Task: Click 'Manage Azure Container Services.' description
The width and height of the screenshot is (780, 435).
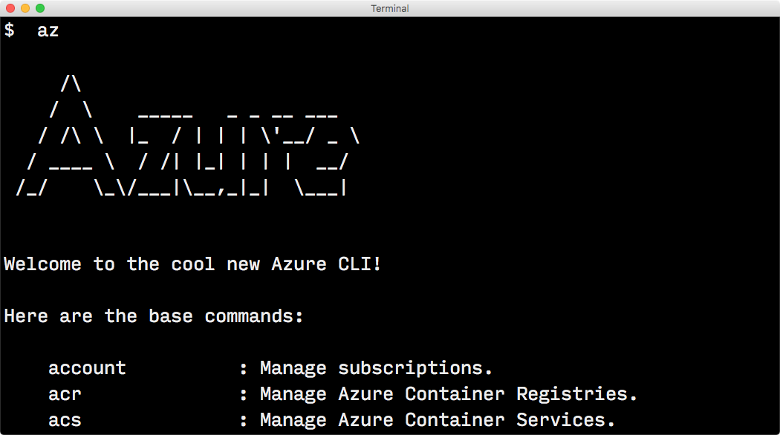Action: point(437,420)
